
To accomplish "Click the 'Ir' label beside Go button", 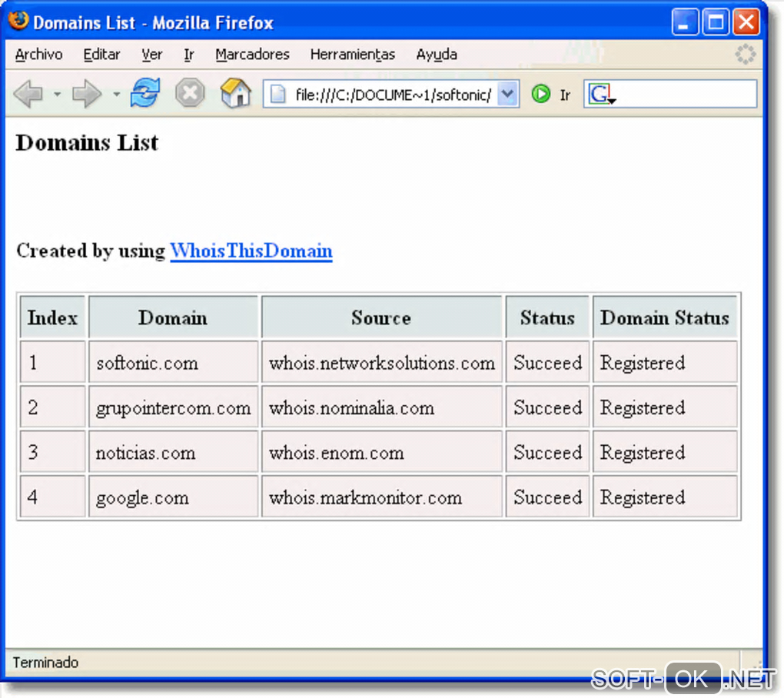I will (565, 95).
